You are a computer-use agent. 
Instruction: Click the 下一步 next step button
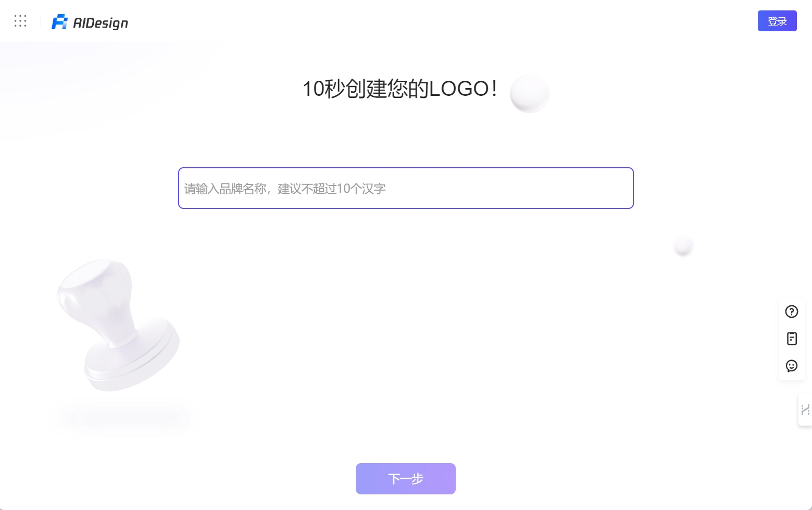pos(406,479)
